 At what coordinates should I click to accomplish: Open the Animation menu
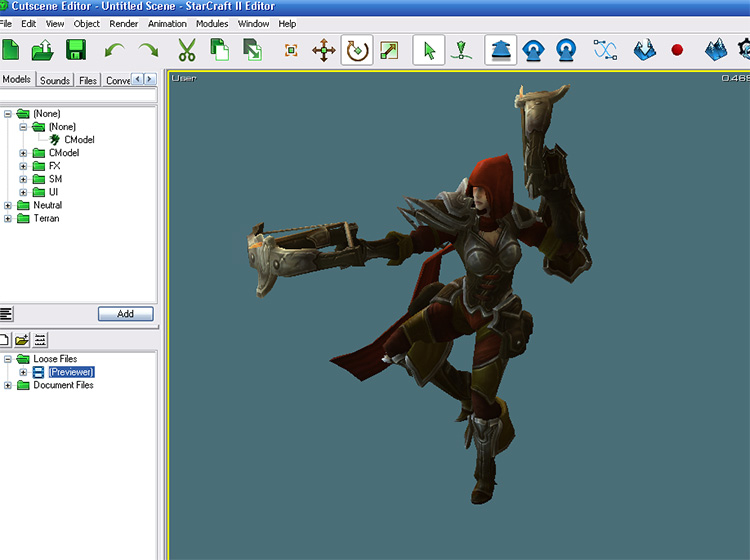(167, 23)
